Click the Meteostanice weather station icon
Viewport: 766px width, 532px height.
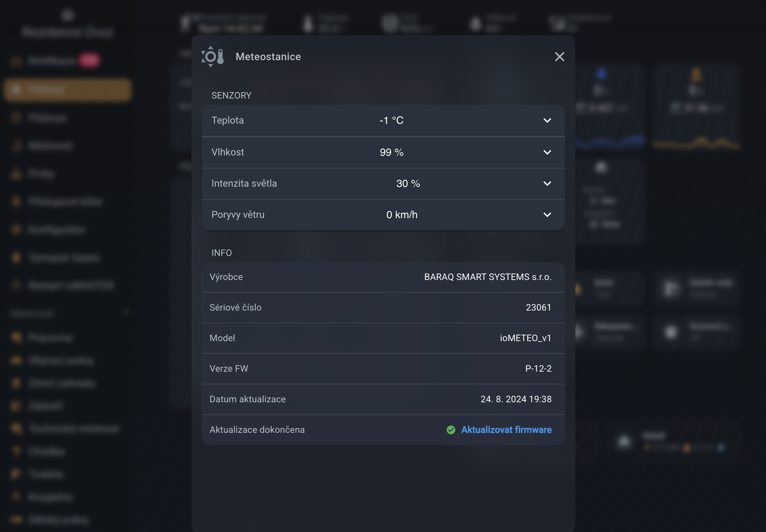(x=212, y=57)
